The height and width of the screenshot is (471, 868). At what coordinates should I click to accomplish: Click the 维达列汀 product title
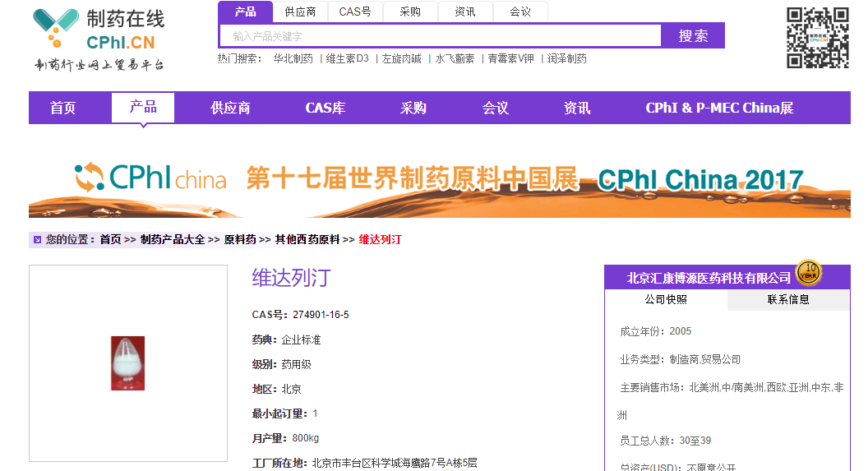click(x=291, y=278)
